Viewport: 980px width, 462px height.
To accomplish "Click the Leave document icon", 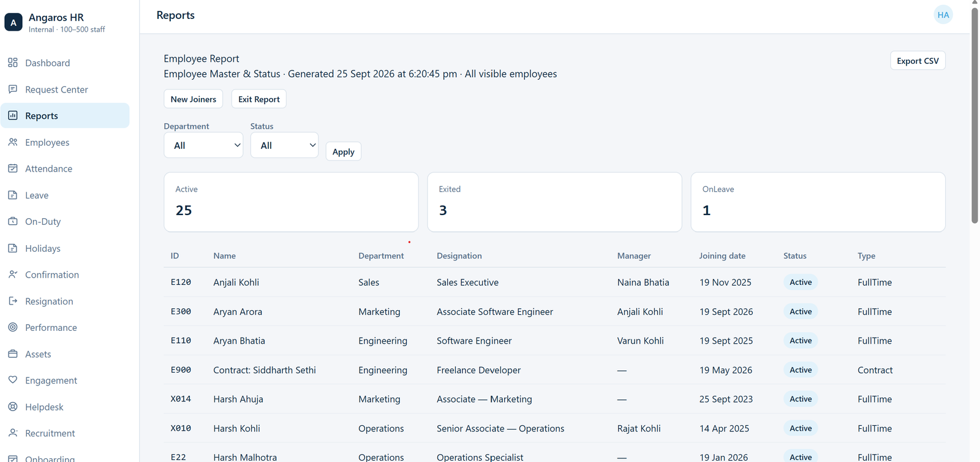I will click(13, 195).
